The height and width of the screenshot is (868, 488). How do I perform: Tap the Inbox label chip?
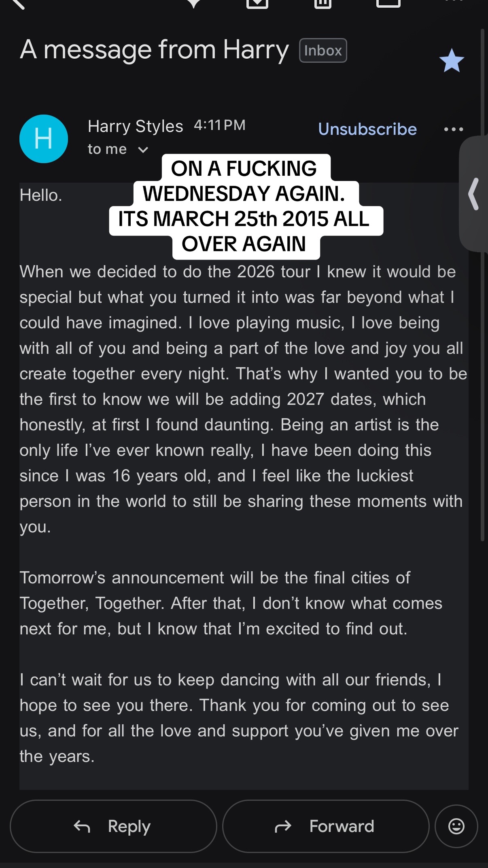323,51
